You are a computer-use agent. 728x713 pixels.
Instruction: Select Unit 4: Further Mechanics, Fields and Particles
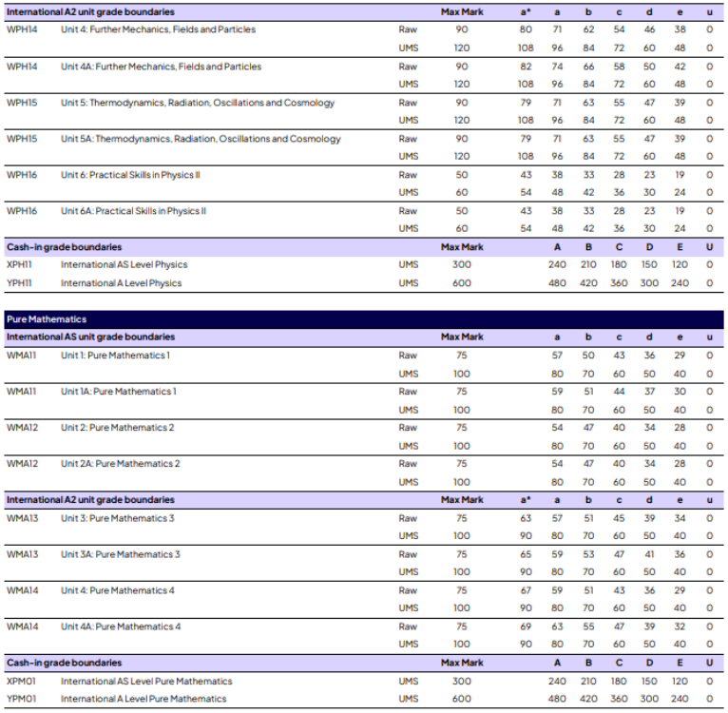(158, 30)
